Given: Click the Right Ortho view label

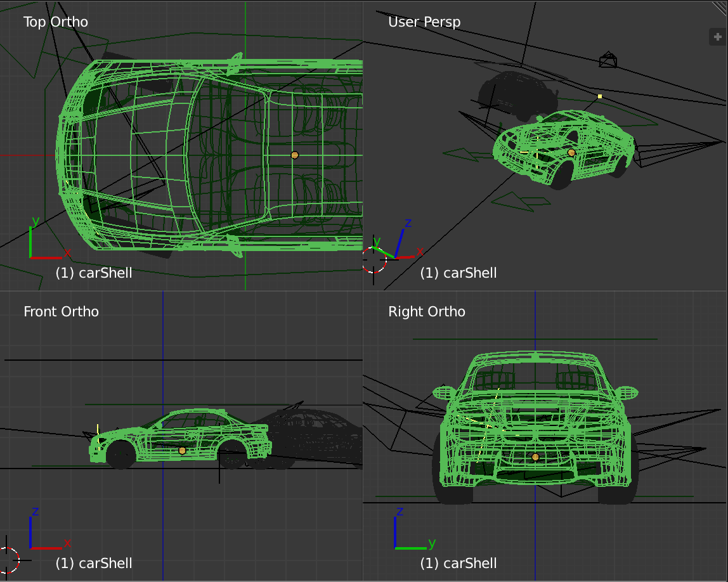Looking at the screenshot, I should (427, 311).
